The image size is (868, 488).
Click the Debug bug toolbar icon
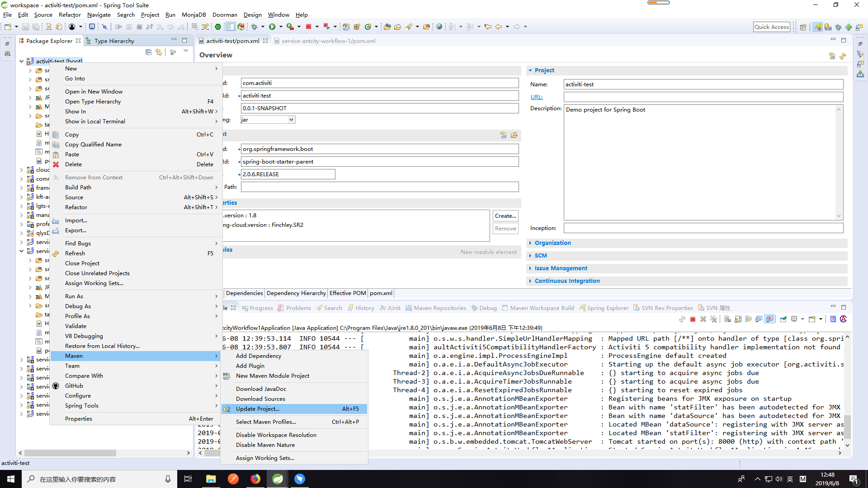click(255, 27)
